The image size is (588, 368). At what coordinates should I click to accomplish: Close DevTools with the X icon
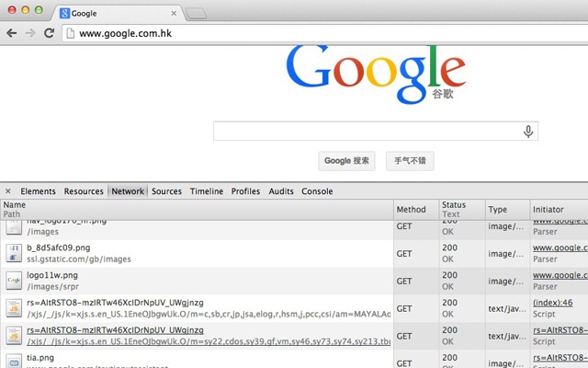8,191
